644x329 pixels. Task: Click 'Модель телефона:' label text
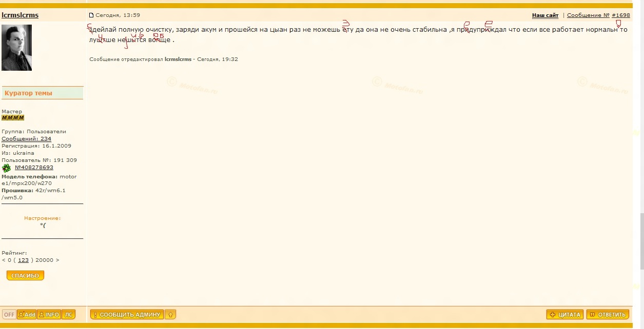pos(30,177)
